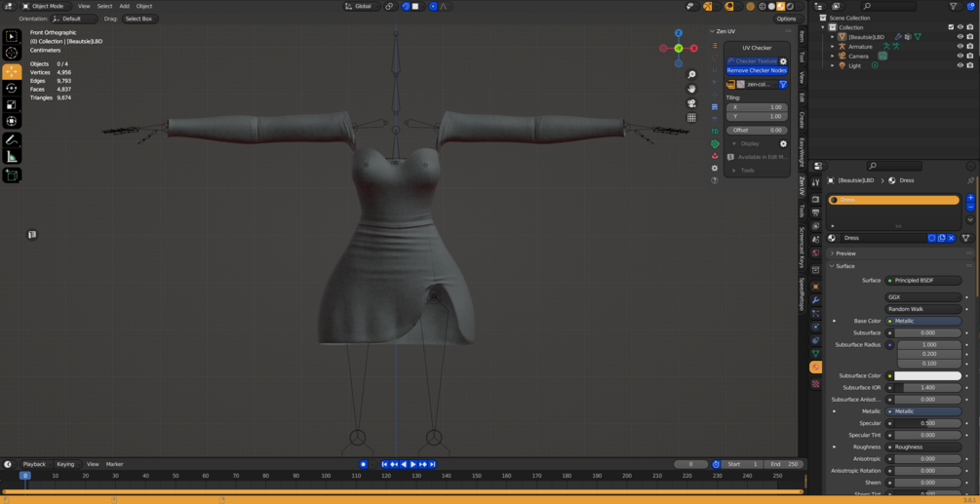Pick the Scale tool
The image size is (980, 504).
tap(12, 104)
